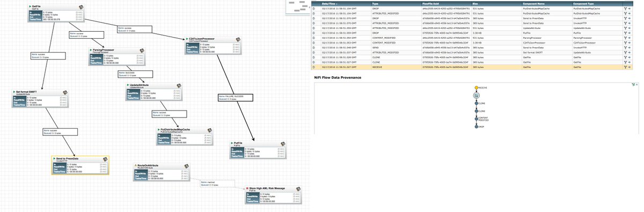Close the lineage graph panel
The width and height of the screenshot is (644, 212).
pos(636,84)
